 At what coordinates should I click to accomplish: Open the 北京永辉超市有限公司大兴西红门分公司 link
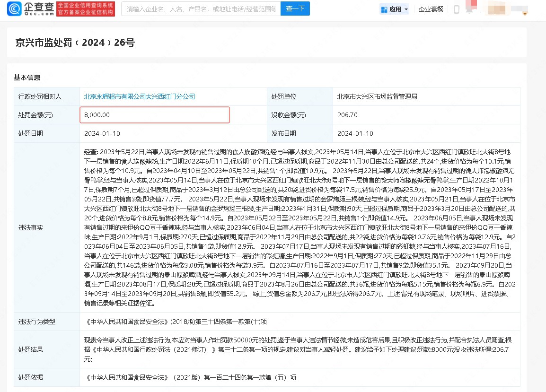(x=140, y=96)
